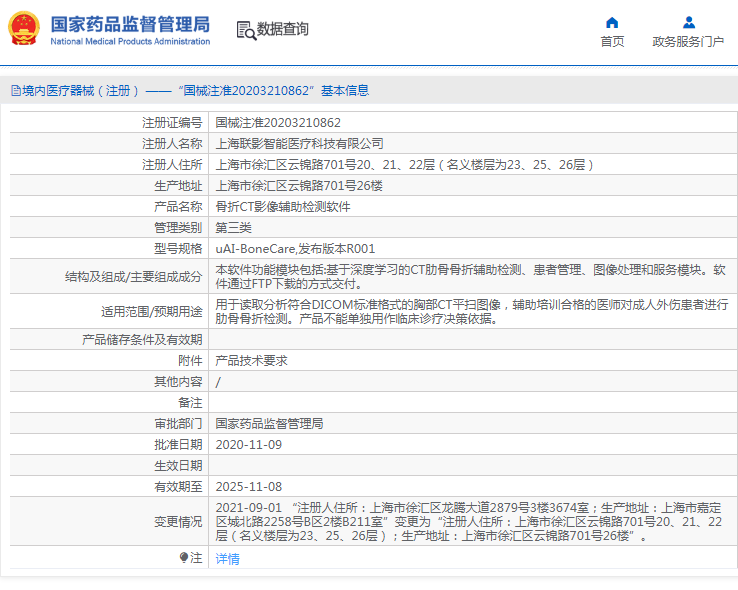Click the 政务服务门户 user icon
Viewport: 738px width, 590px height.
(x=689, y=22)
